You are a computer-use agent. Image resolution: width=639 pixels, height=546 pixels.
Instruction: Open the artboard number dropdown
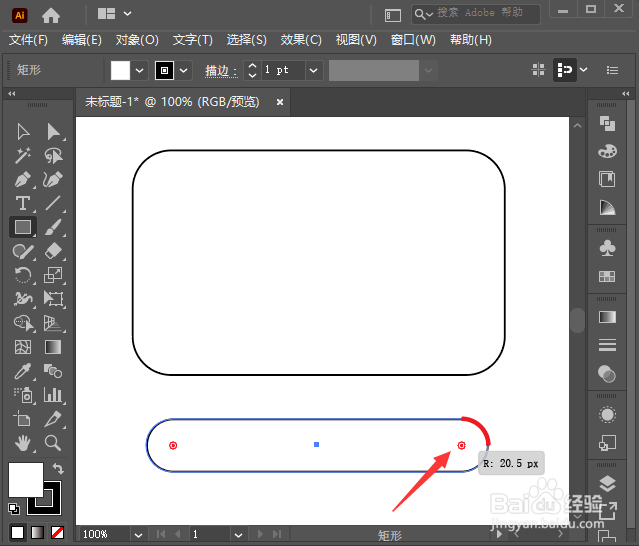[238, 535]
